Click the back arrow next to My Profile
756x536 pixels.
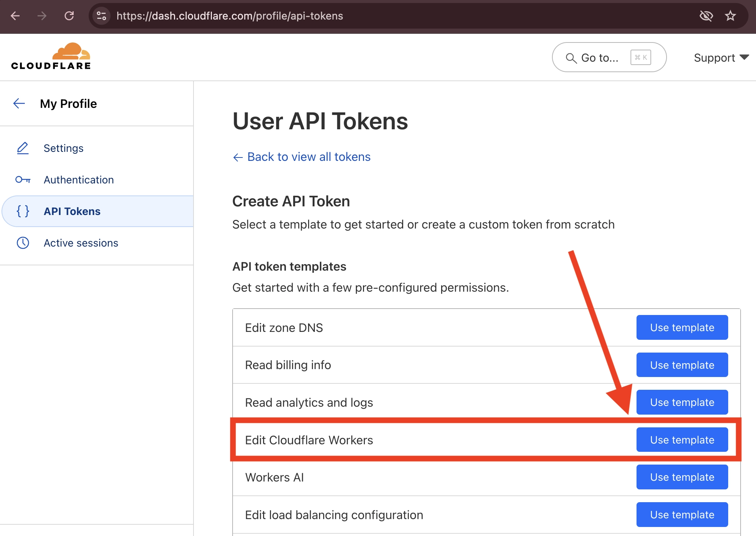click(19, 103)
